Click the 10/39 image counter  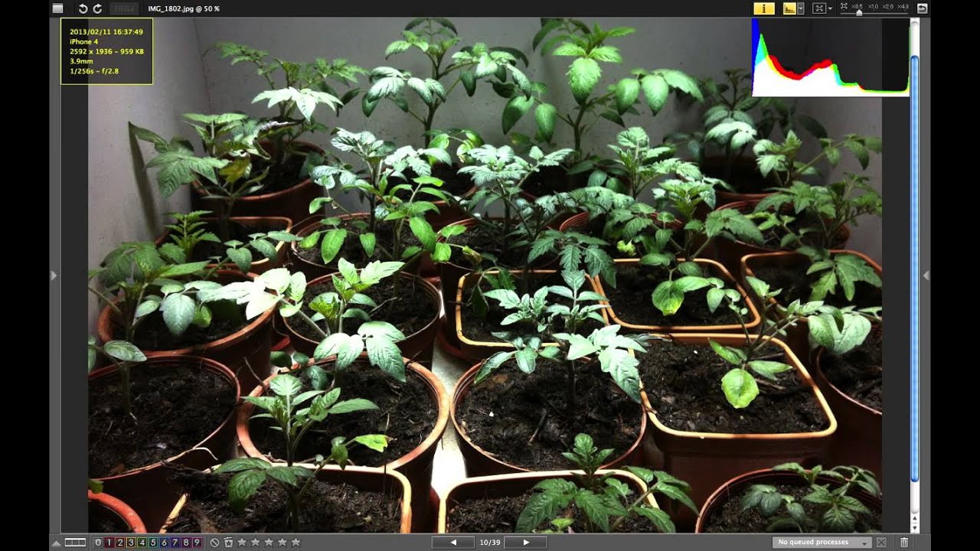(x=490, y=543)
